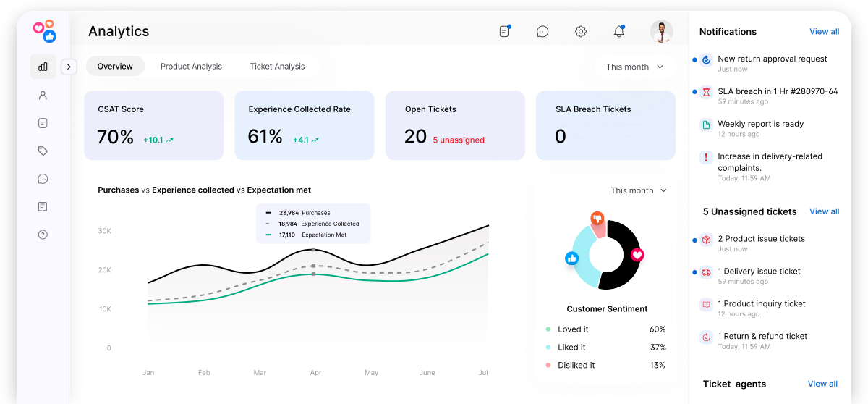Expand the sidebar with arrow button
Image resolution: width=868 pixels, height=404 pixels.
(69, 67)
